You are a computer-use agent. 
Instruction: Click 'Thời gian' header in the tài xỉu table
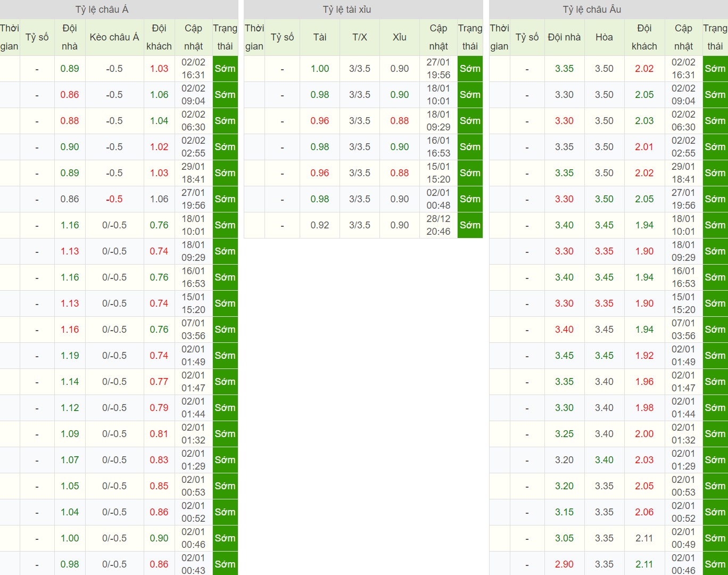[x=254, y=37]
